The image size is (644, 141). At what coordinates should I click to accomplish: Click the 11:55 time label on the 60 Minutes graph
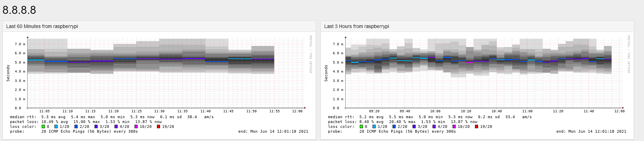274,111
